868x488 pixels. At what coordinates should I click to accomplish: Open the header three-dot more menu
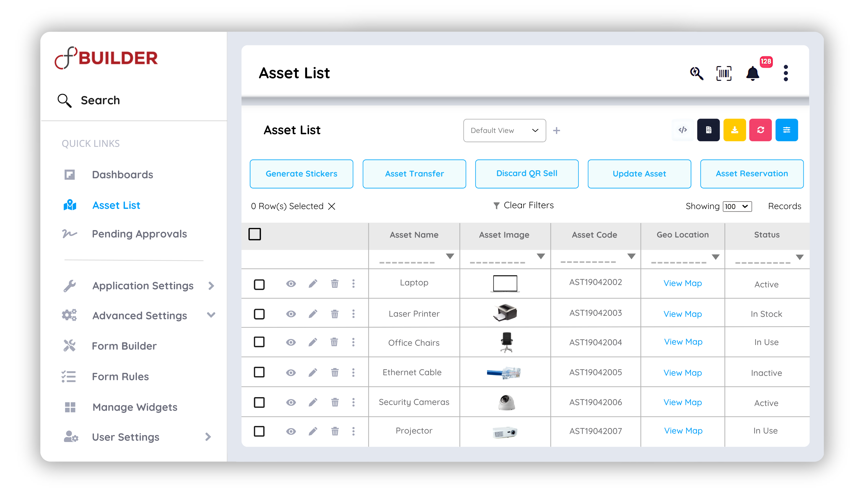(786, 73)
